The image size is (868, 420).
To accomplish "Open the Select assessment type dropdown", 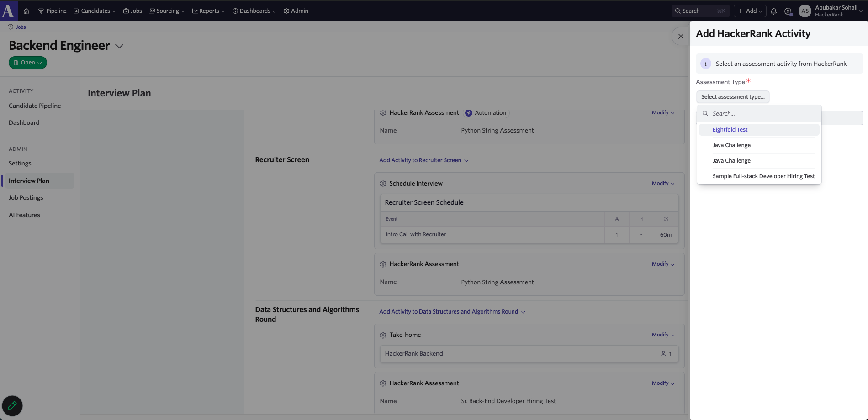I will tap(732, 97).
